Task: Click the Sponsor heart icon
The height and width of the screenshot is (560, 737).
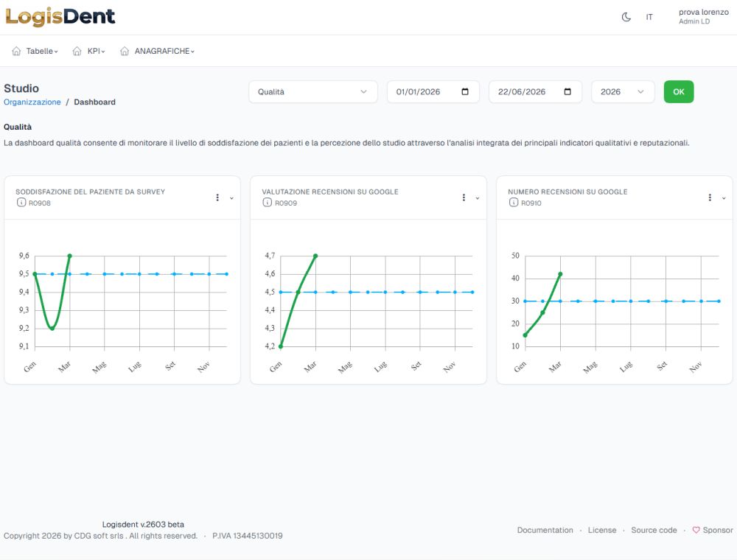Action: point(696,530)
